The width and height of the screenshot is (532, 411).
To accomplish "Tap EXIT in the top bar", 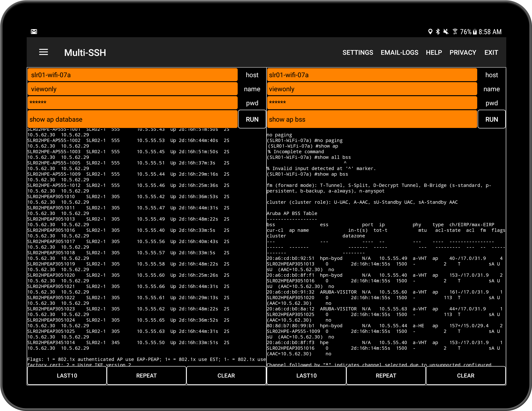I will (491, 53).
